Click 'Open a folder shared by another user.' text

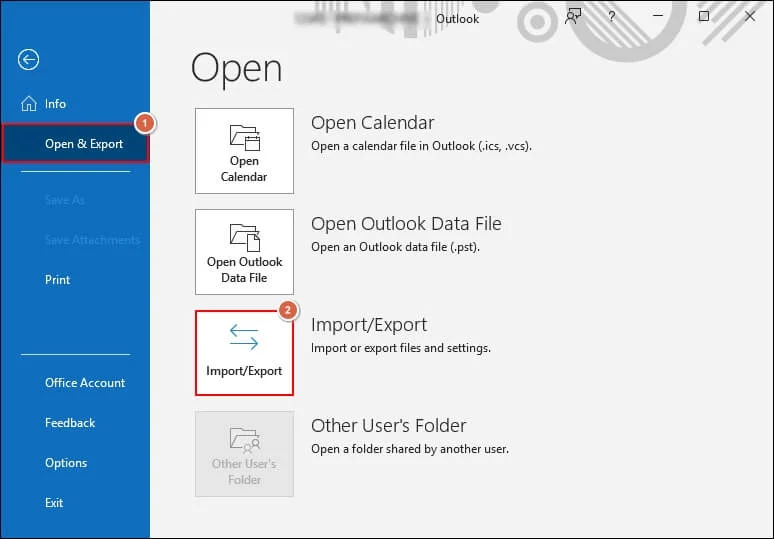click(x=410, y=449)
